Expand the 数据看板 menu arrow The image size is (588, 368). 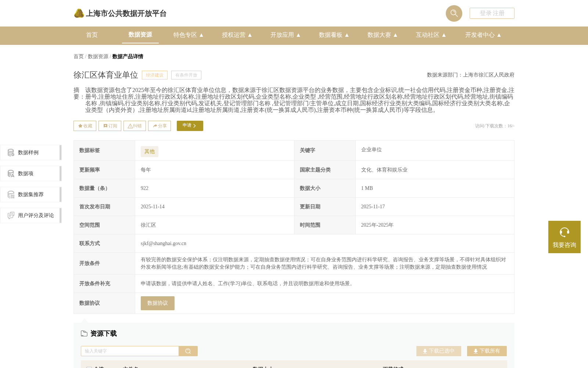[x=347, y=35]
